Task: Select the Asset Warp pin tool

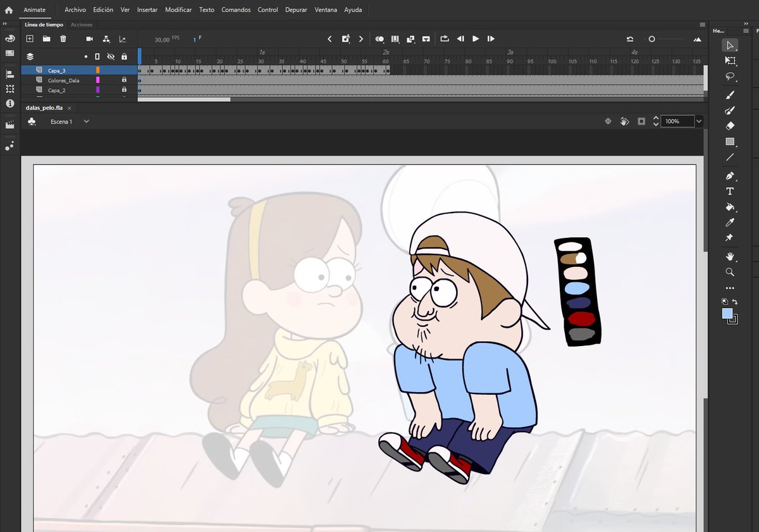Action: click(x=730, y=238)
